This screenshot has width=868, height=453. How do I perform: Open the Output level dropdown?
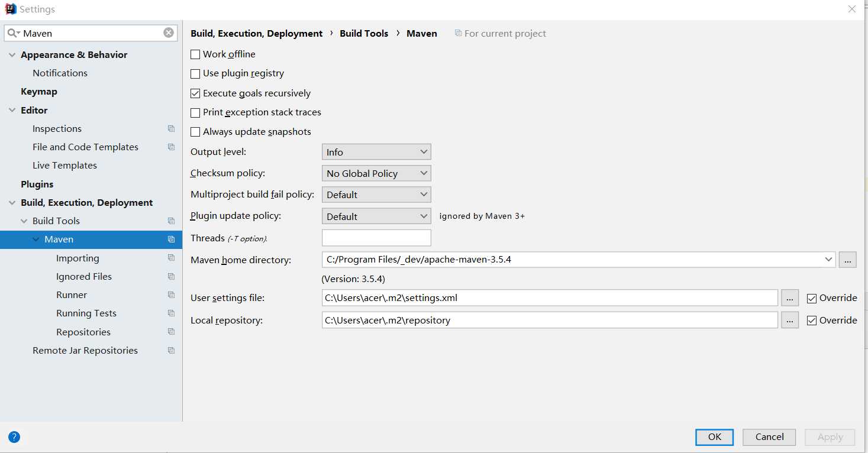pyautogui.click(x=376, y=152)
